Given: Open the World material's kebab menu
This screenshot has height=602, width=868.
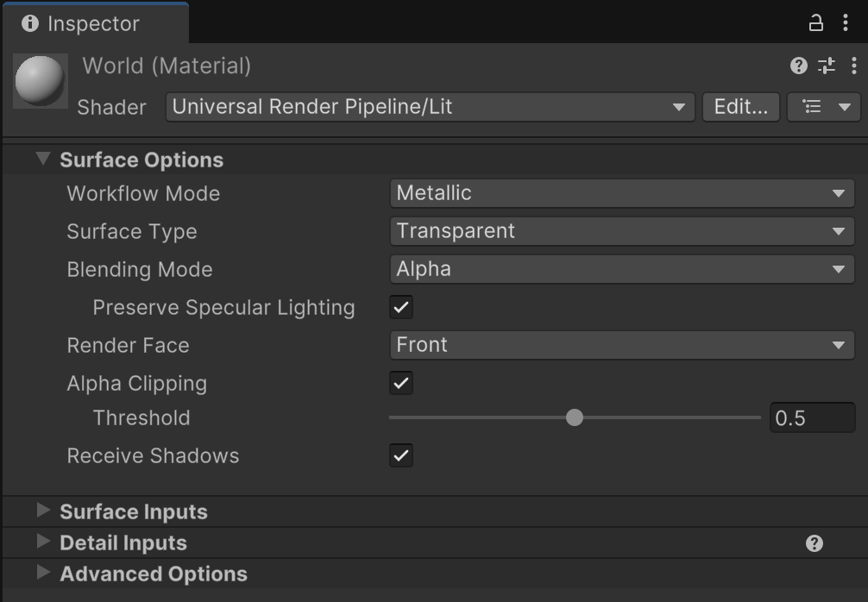Looking at the screenshot, I should (853, 66).
